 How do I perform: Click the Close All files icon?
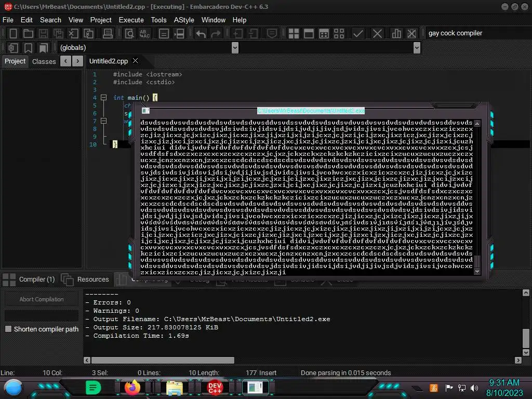point(88,34)
